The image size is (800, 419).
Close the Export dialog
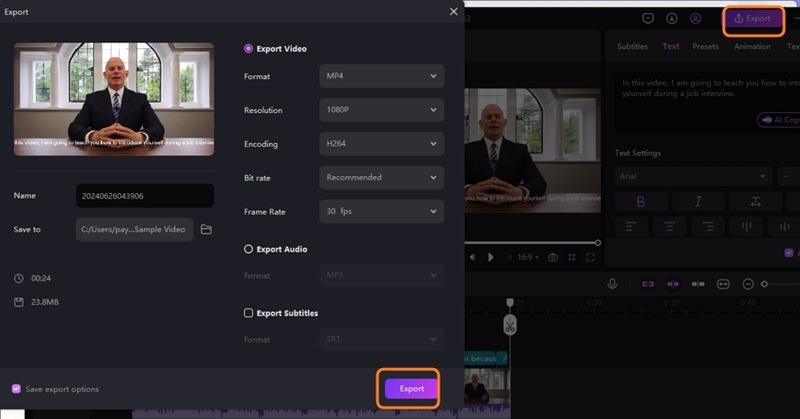[x=454, y=12]
